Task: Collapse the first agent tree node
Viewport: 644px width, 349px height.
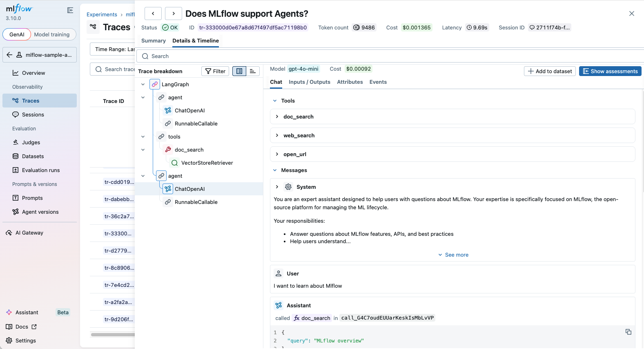Action: 143,97
